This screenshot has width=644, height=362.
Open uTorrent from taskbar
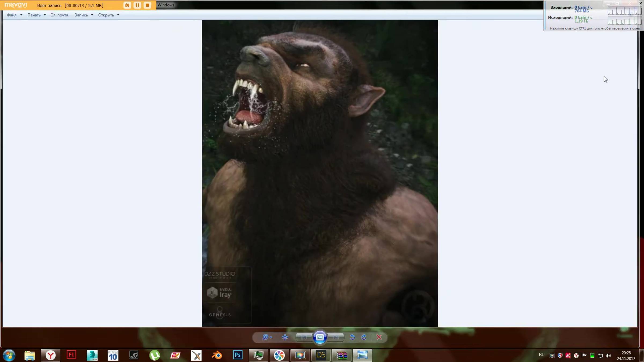(155, 355)
